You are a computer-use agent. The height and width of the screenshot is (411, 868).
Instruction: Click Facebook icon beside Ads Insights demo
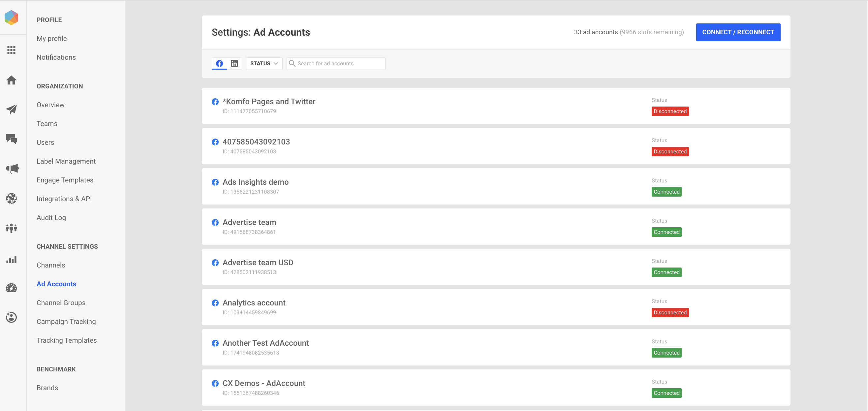click(x=215, y=182)
